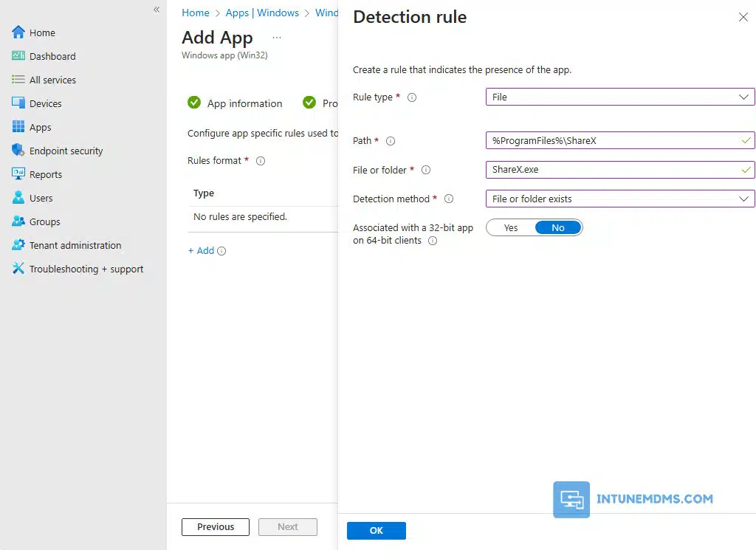The width and height of the screenshot is (756, 550).
Task: Expand the Rule type dropdown
Action: point(619,97)
